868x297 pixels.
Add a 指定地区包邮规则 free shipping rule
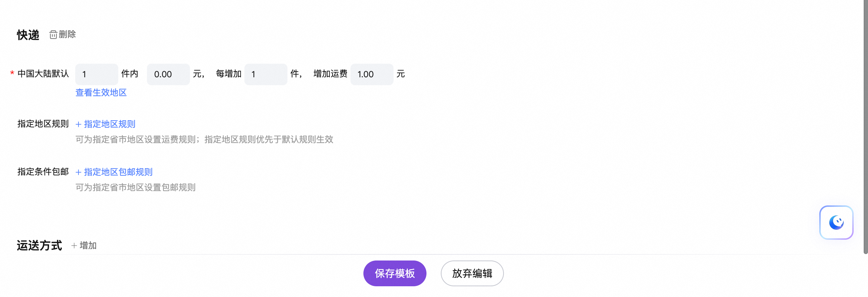coord(118,172)
